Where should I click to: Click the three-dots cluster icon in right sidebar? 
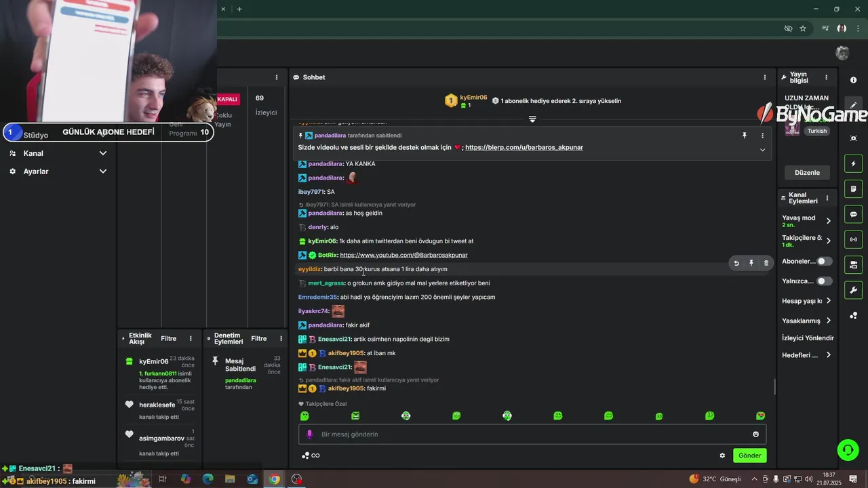tap(853, 316)
